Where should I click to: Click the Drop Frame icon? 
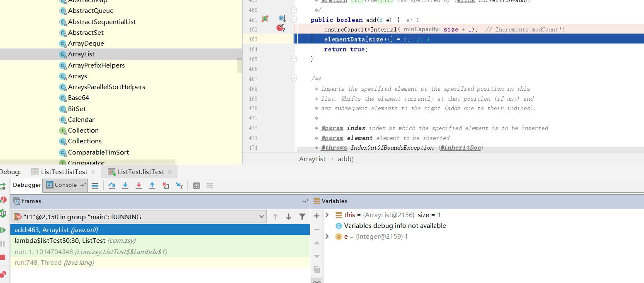click(166, 186)
